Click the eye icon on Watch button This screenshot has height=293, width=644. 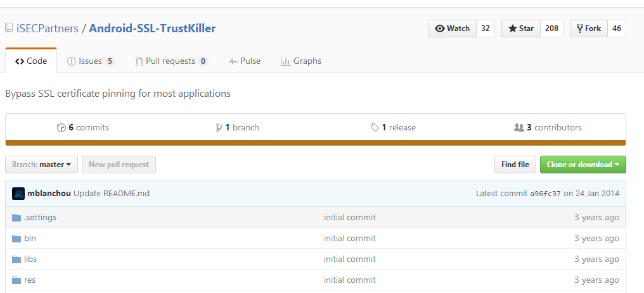coord(440,28)
